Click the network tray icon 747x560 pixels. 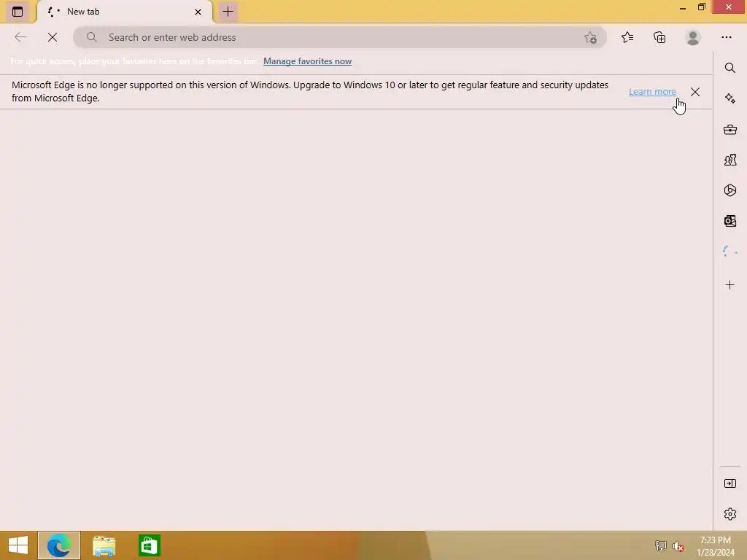click(660, 545)
